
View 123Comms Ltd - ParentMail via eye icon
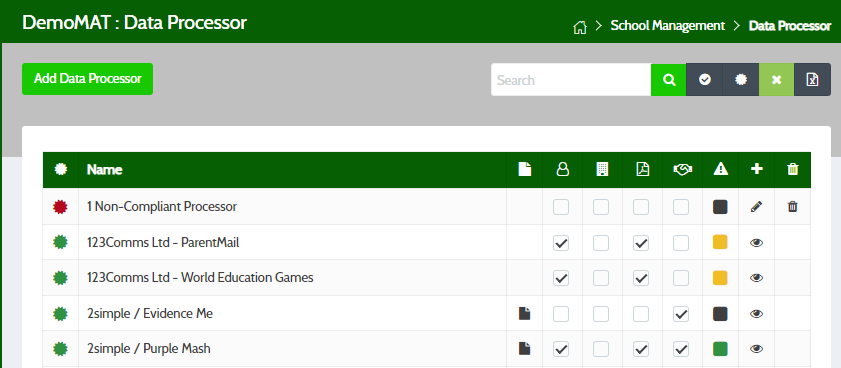756,243
